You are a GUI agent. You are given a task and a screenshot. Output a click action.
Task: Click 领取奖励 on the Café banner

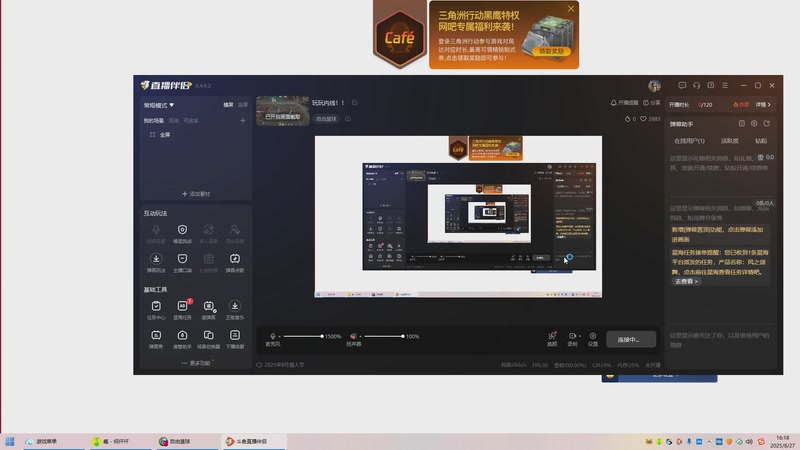pyautogui.click(x=551, y=51)
